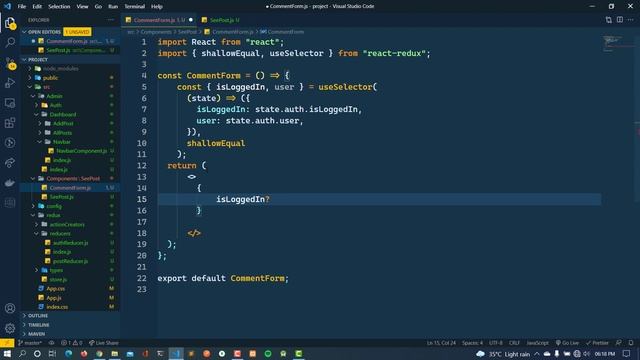Expand the Outline section

point(38,316)
